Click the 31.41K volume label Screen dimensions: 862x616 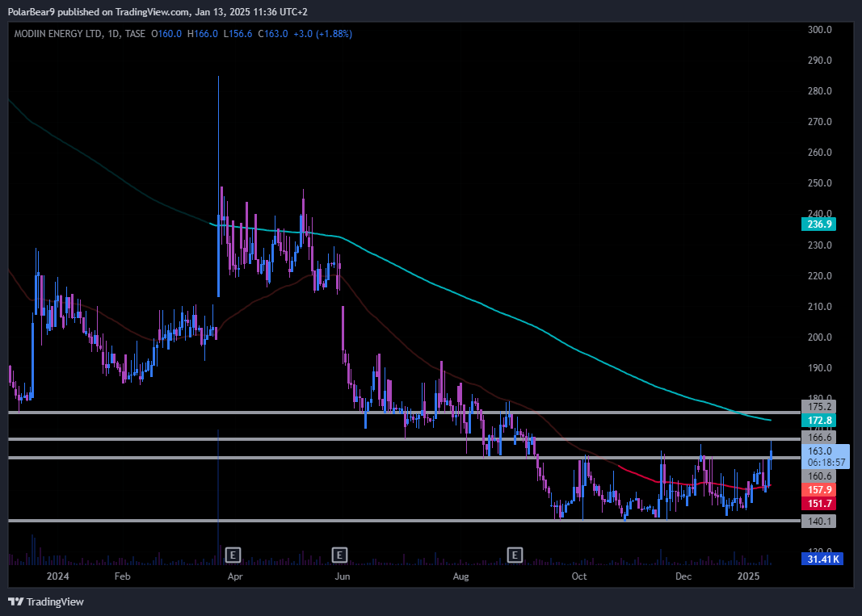pyautogui.click(x=822, y=559)
